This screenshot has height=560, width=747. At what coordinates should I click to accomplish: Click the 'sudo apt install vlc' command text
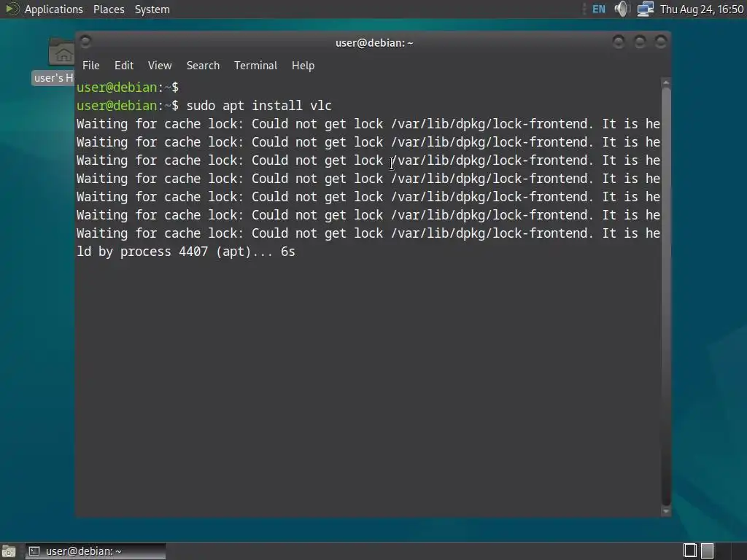pos(259,105)
